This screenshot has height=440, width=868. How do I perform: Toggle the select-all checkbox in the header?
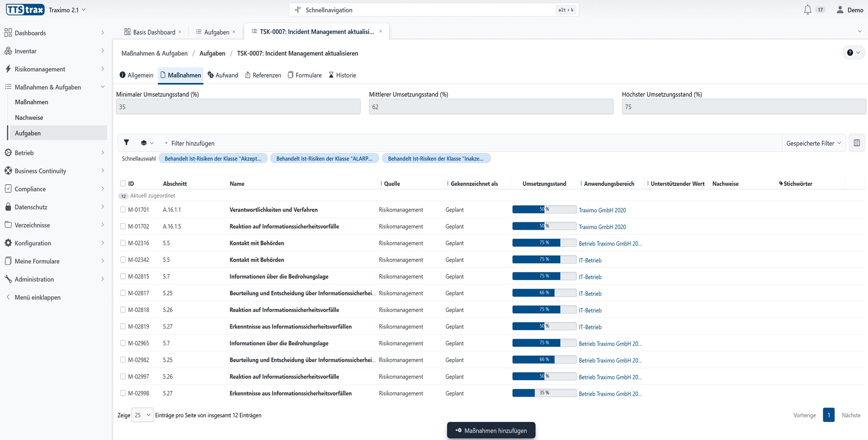pyautogui.click(x=123, y=183)
